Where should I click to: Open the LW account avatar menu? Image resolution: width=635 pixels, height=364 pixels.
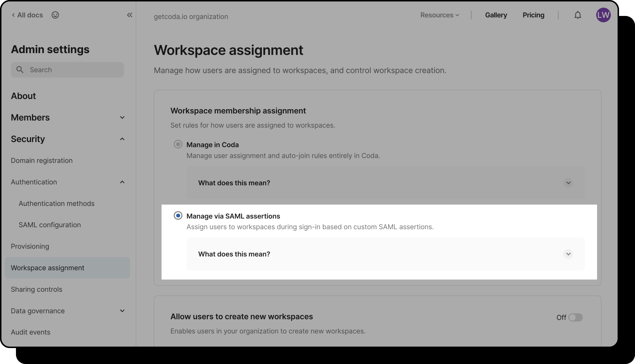coord(604,15)
